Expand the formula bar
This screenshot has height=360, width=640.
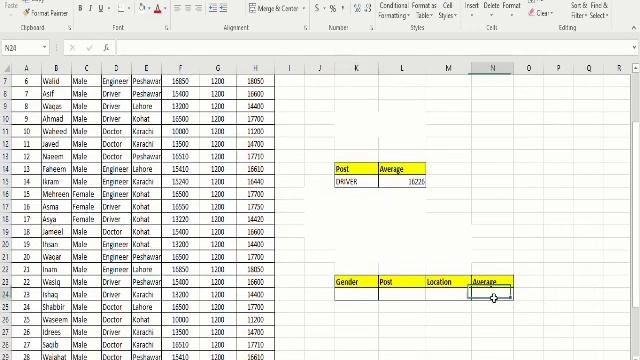(x=634, y=48)
